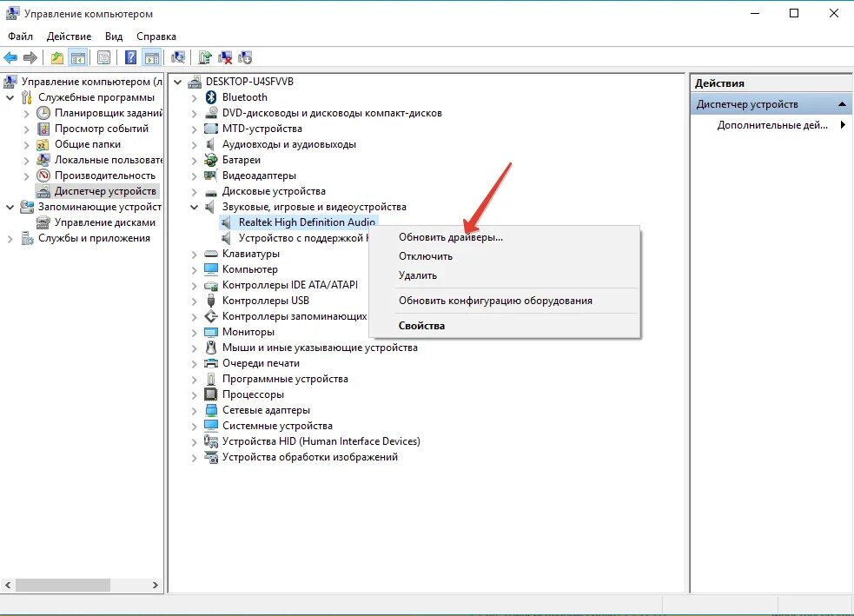Open Дополнительные действия in Actions pane

click(x=771, y=125)
